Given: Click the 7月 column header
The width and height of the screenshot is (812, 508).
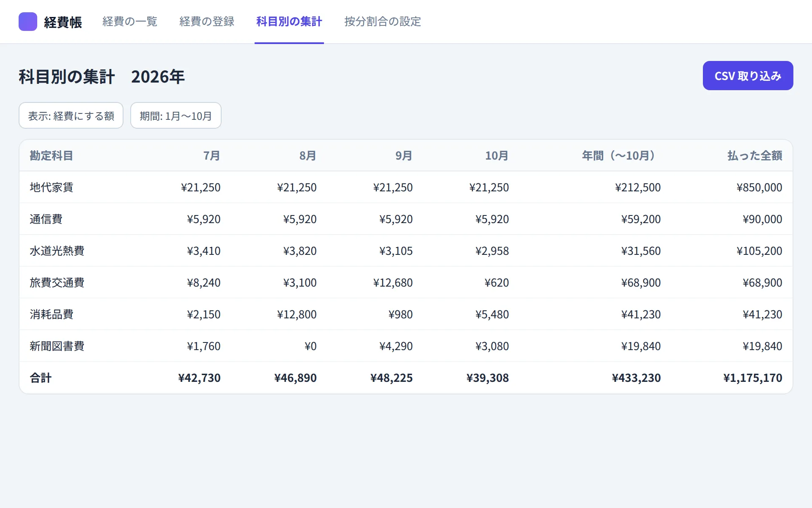Looking at the screenshot, I should coord(212,156).
